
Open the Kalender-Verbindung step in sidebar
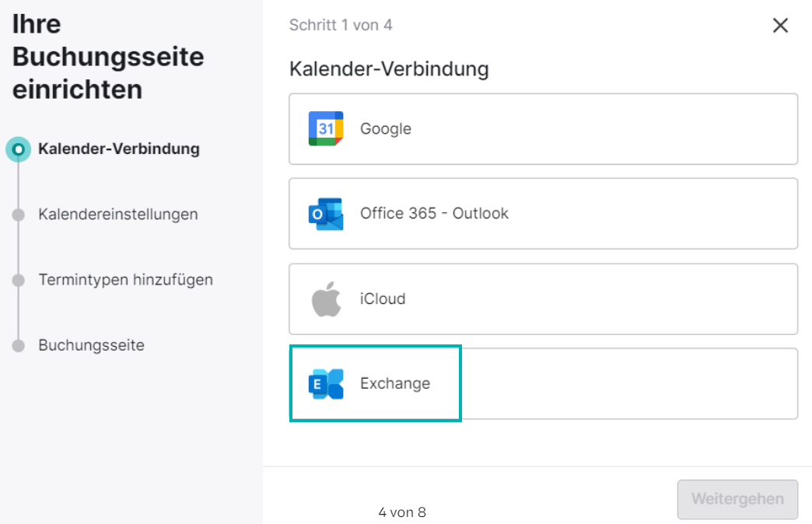tap(119, 149)
